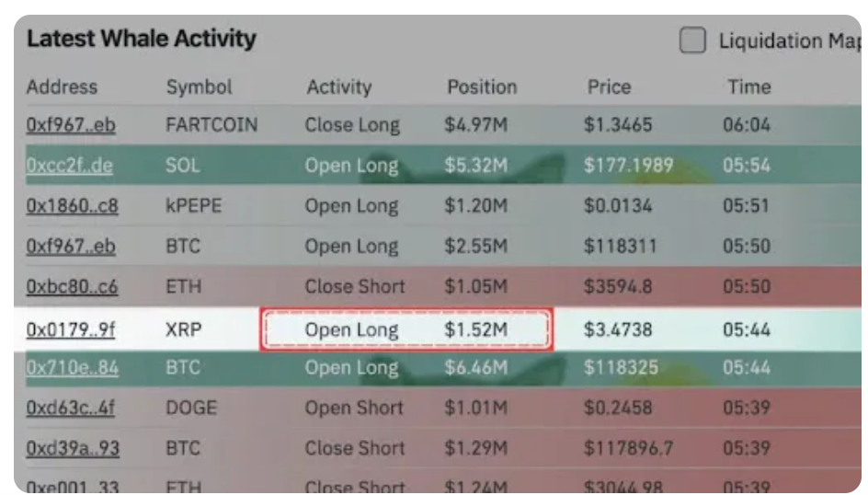This screenshot has height=495, width=868.
Task: Click wallet address 0xd39a..93
Action: pyautogui.click(x=73, y=449)
